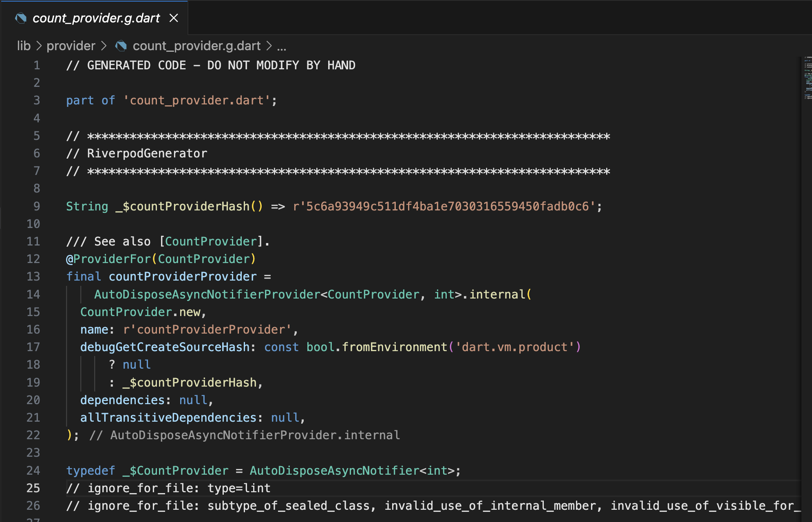Click the ignore_for_file: type=lint line
The image size is (812, 522).
tap(168, 488)
